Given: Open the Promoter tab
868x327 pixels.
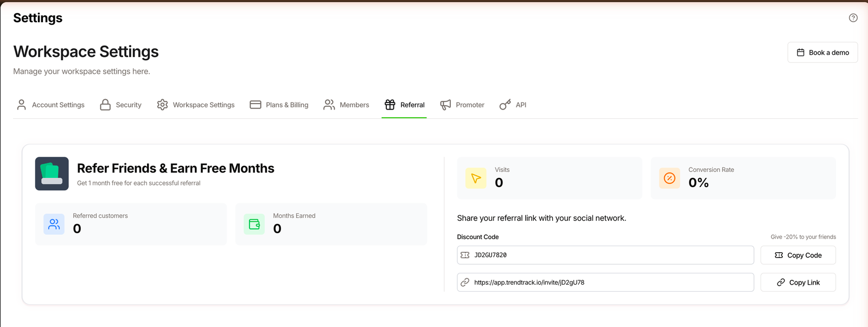Looking at the screenshot, I should pyautogui.click(x=462, y=105).
